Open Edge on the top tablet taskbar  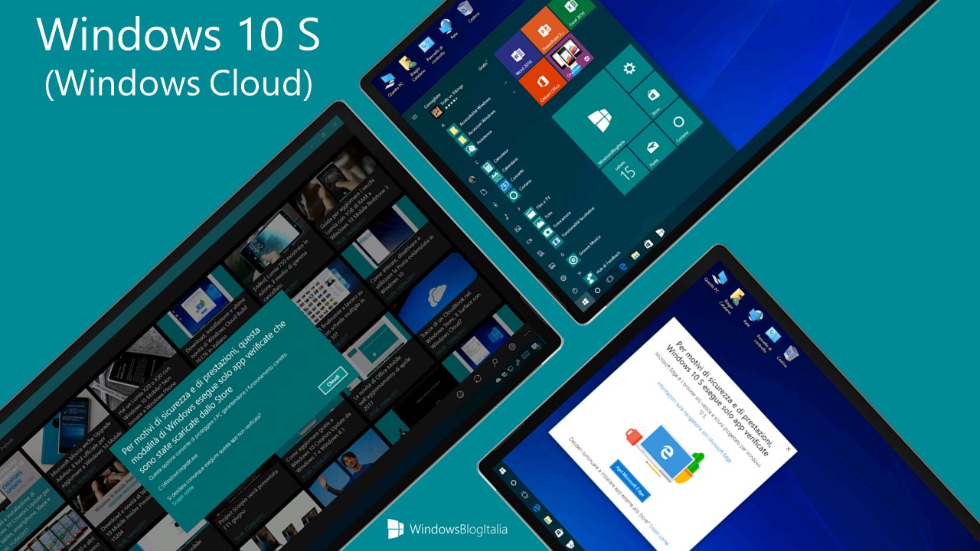pyautogui.click(x=623, y=266)
